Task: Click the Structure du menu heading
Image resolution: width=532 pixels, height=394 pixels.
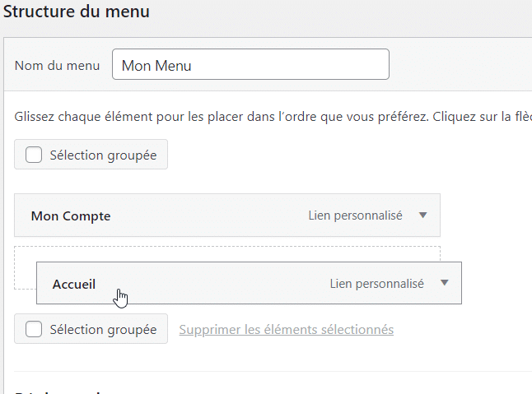Action: click(x=77, y=12)
